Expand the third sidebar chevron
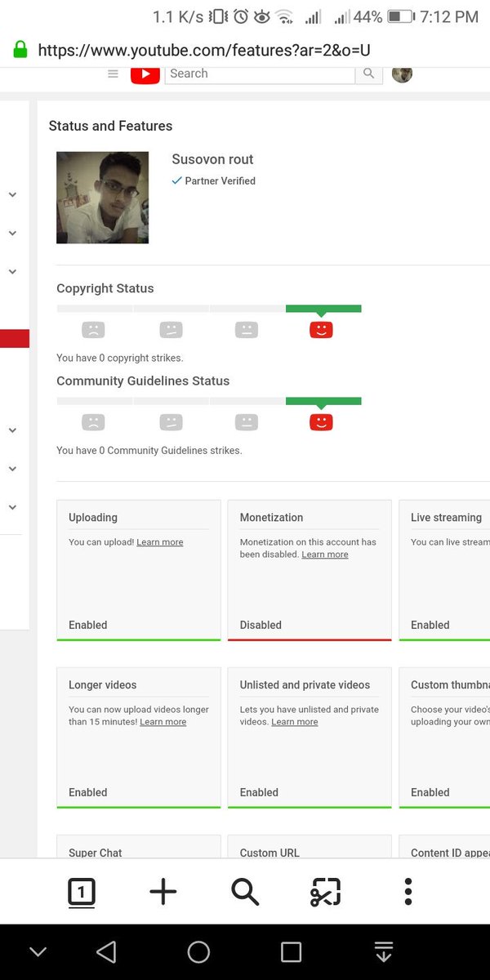This screenshot has width=490, height=980. (12, 271)
